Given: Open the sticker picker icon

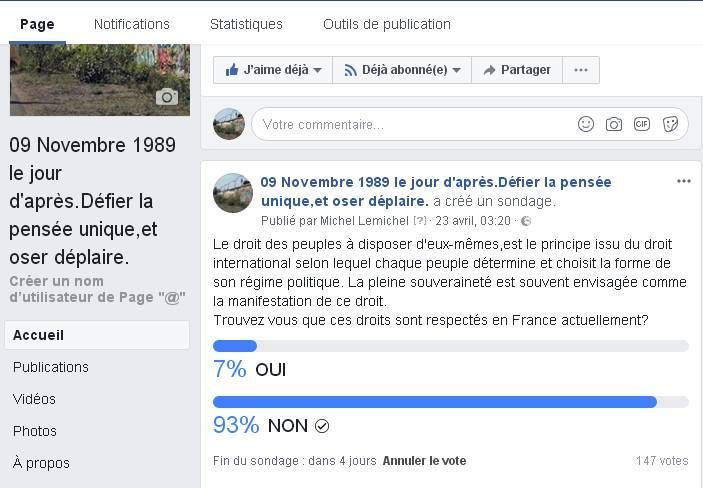Looking at the screenshot, I should [670, 124].
